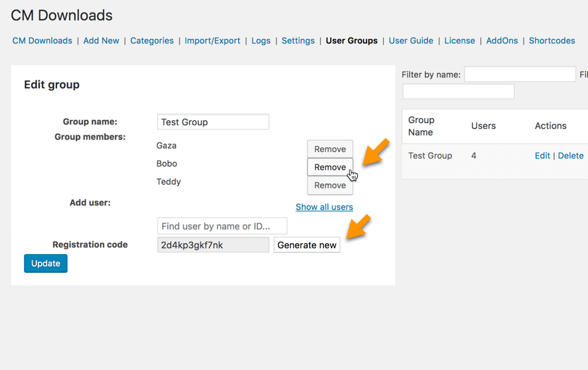Select the User Groups tab
This screenshot has width=588, height=370.
click(351, 41)
